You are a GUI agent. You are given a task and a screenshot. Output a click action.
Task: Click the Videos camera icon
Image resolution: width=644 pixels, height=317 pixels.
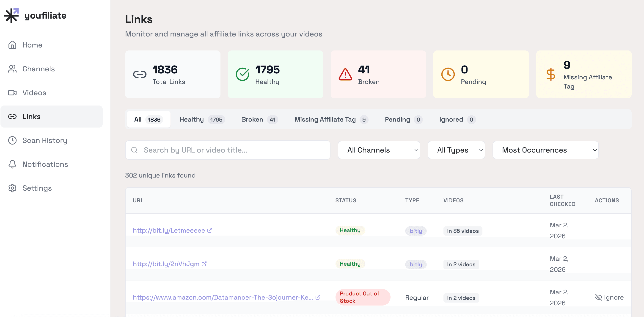(12, 93)
